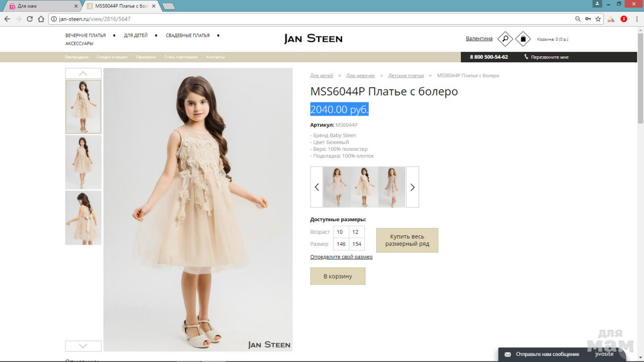Show previous related dresses with left arrow
Image resolution: width=644 pixels, height=362 pixels.
(x=316, y=187)
